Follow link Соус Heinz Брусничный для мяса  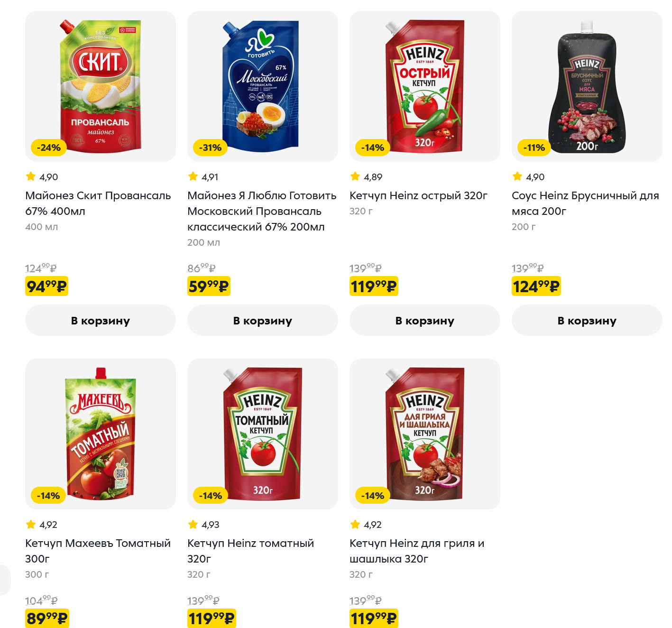585,203
